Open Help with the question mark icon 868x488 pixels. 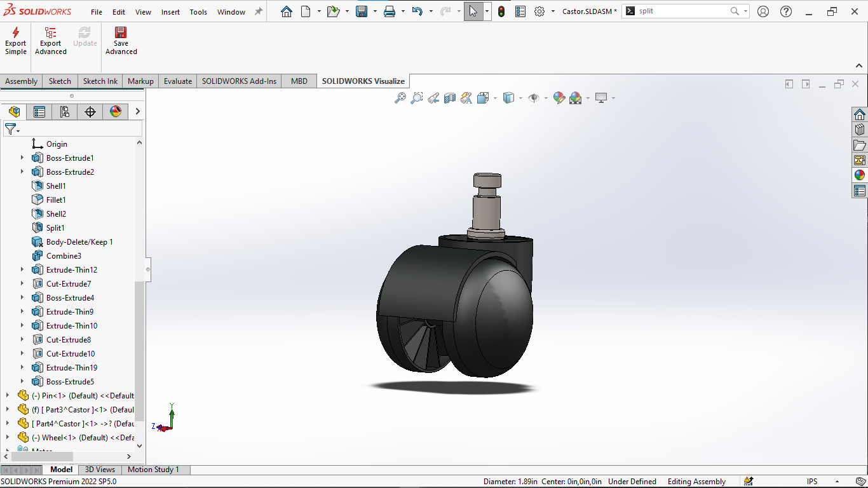786,11
